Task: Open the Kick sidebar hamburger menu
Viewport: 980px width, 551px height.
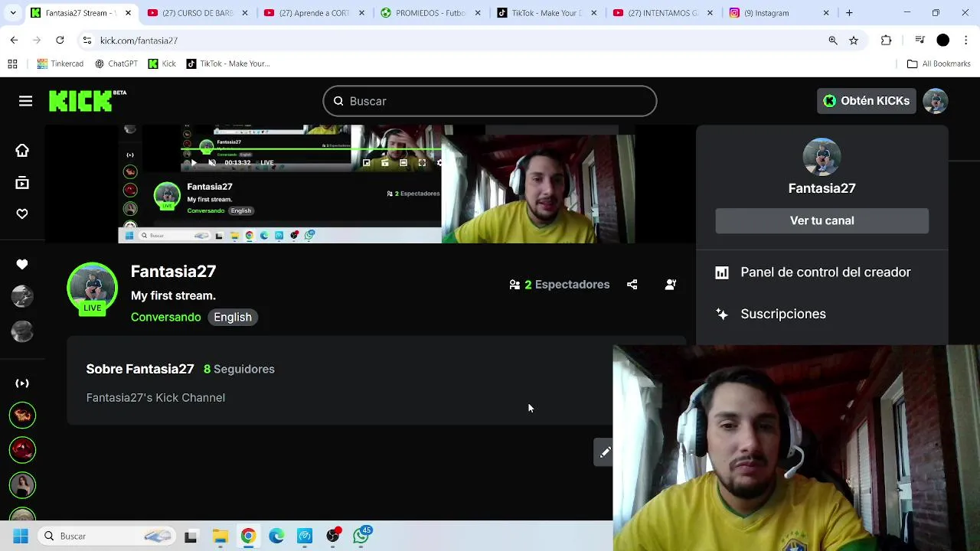Action: point(25,101)
